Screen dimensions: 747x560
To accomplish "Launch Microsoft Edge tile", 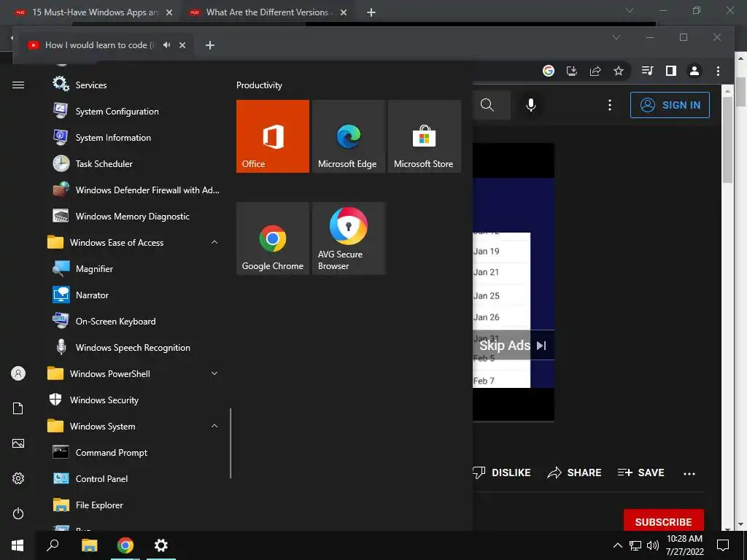I will pos(348,136).
